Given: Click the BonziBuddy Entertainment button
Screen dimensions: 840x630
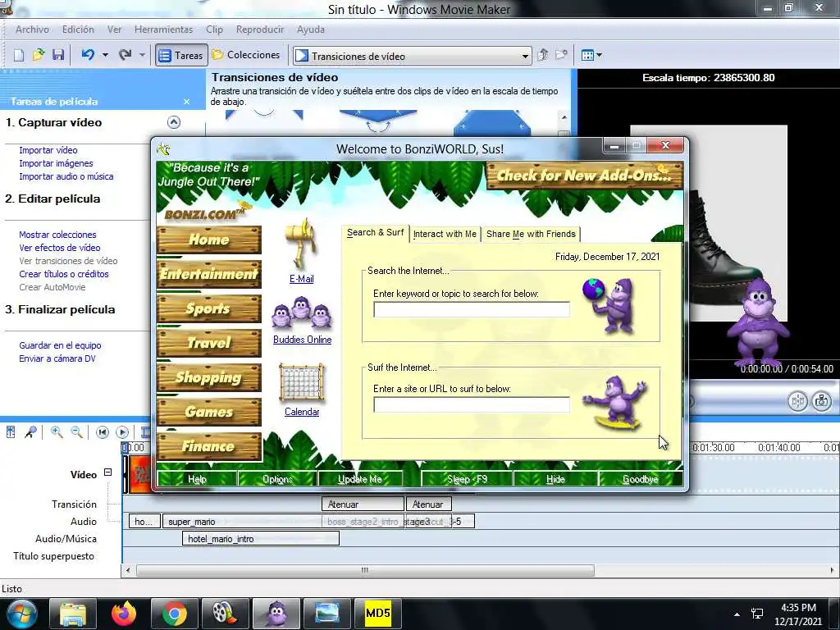Looking at the screenshot, I should point(209,274).
